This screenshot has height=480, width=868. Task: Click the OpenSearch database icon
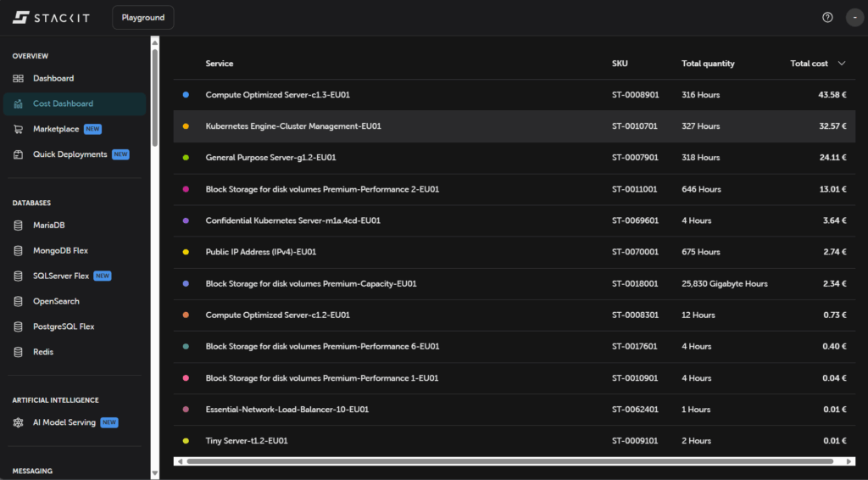point(18,301)
